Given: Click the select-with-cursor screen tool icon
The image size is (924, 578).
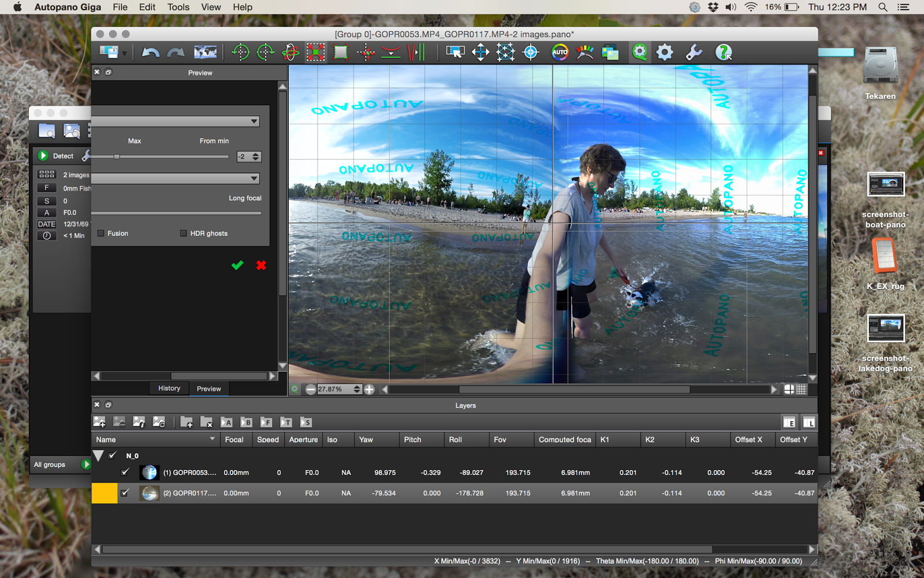Looking at the screenshot, I should (455, 53).
